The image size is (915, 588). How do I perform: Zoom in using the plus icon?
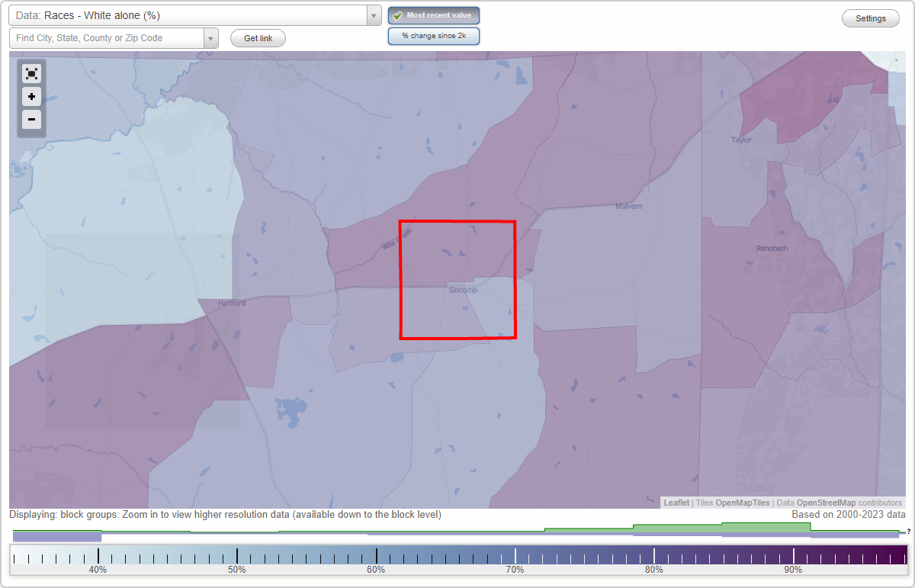point(31,97)
